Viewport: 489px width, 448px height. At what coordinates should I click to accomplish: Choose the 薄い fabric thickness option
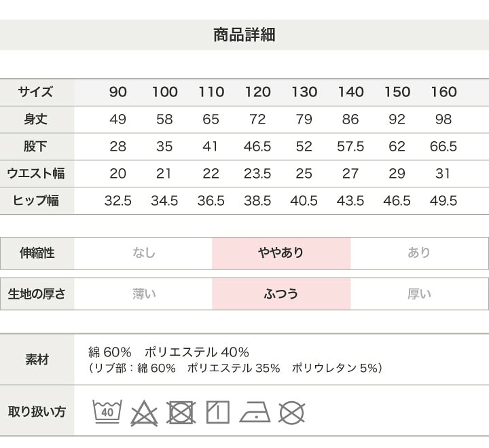point(144,294)
